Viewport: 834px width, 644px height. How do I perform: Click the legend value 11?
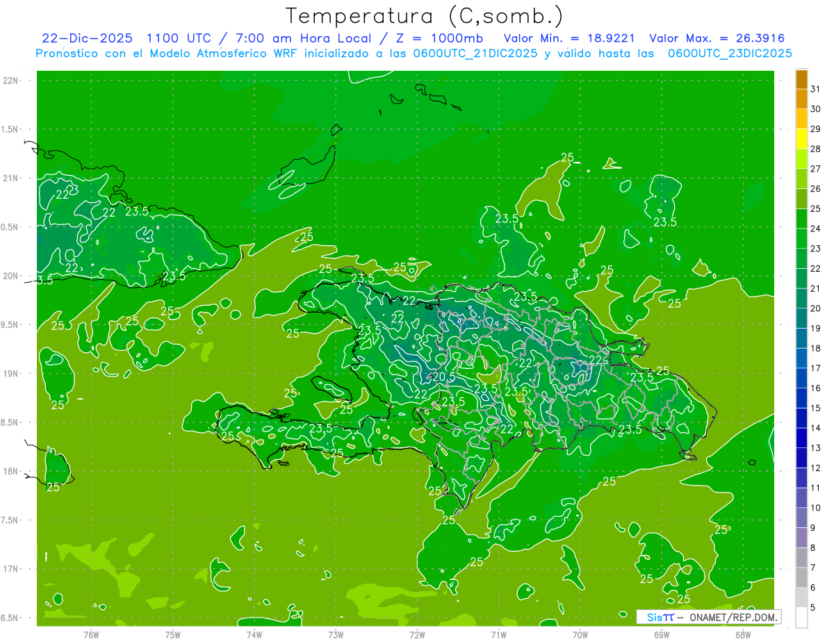coord(816,488)
